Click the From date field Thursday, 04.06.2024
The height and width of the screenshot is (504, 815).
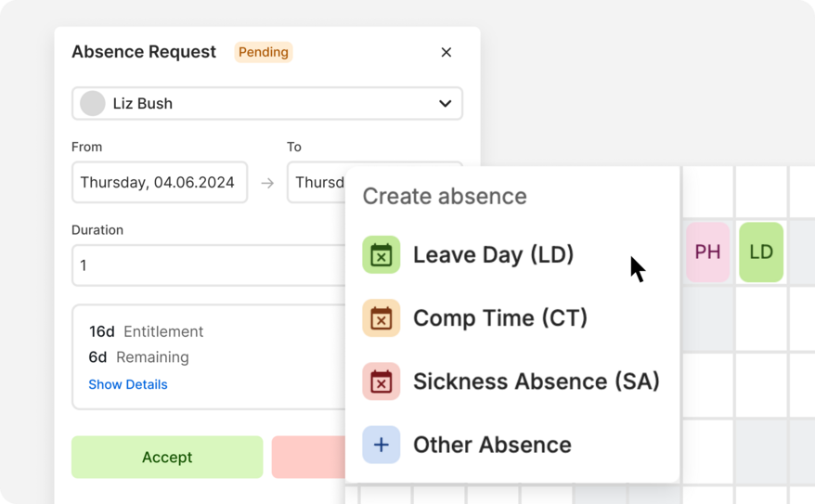click(x=160, y=182)
